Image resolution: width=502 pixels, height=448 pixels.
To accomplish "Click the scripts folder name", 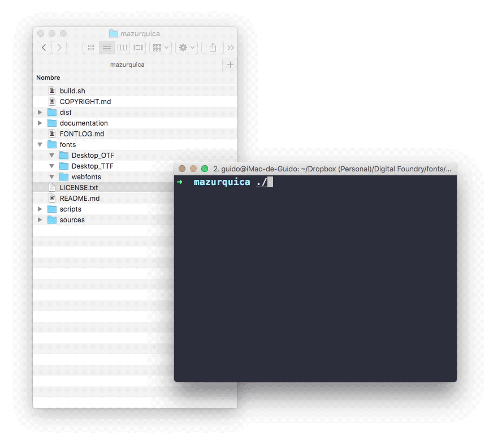I will [71, 209].
